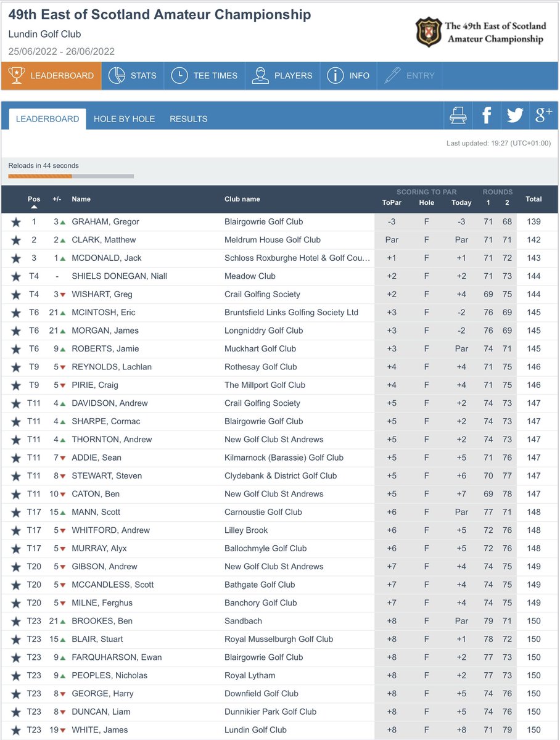Star the WHITE, James row
This screenshot has height=740, width=560.
point(16,730)
